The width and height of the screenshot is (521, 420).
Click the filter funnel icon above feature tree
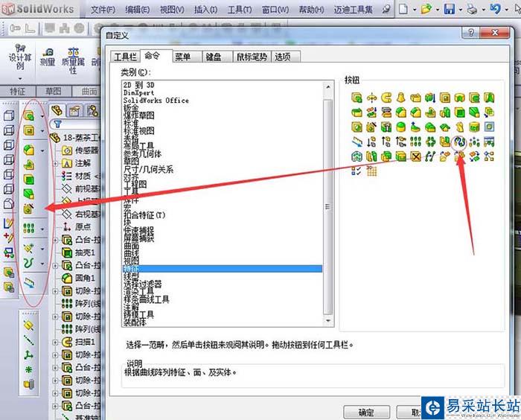point(58,124)
